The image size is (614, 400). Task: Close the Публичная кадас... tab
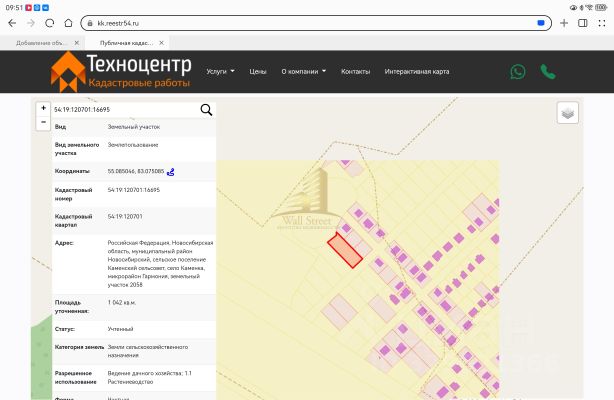point(161,43)
